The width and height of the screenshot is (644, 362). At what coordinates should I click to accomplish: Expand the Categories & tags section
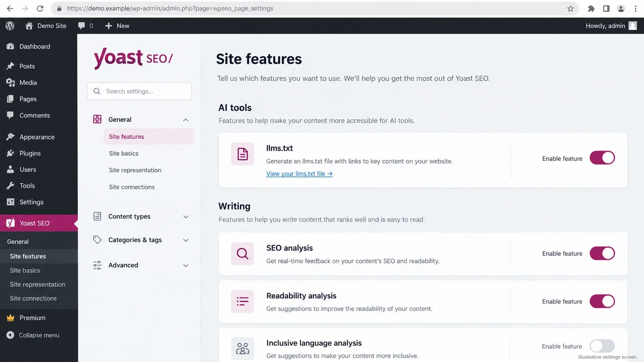click(x=141, y=240)
